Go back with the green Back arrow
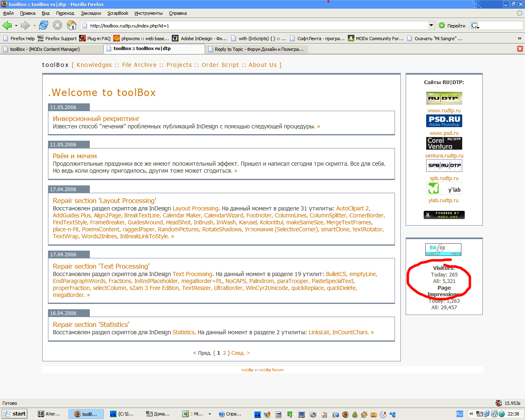The width and height of the screenshot is (525, 420). [x=7, y=25]
